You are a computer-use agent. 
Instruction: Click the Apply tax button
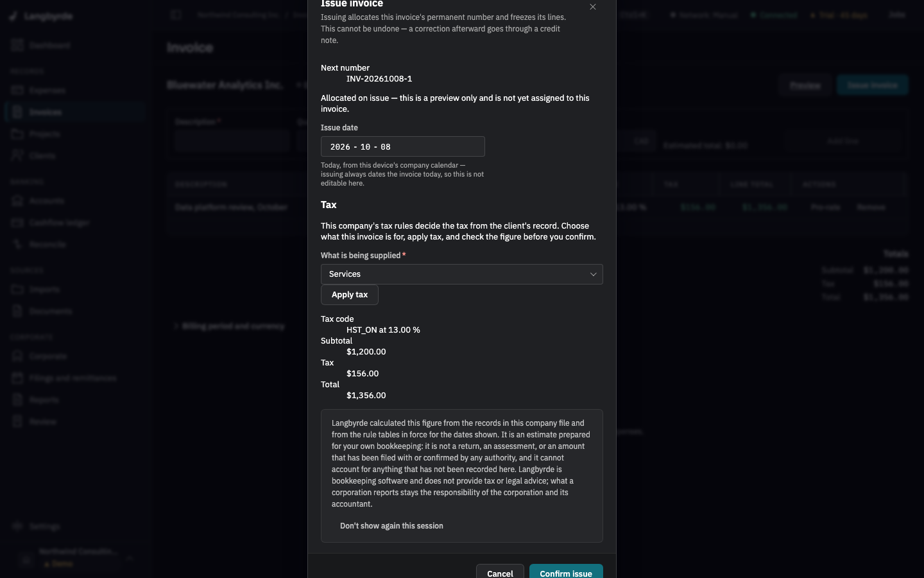(350, 295)
